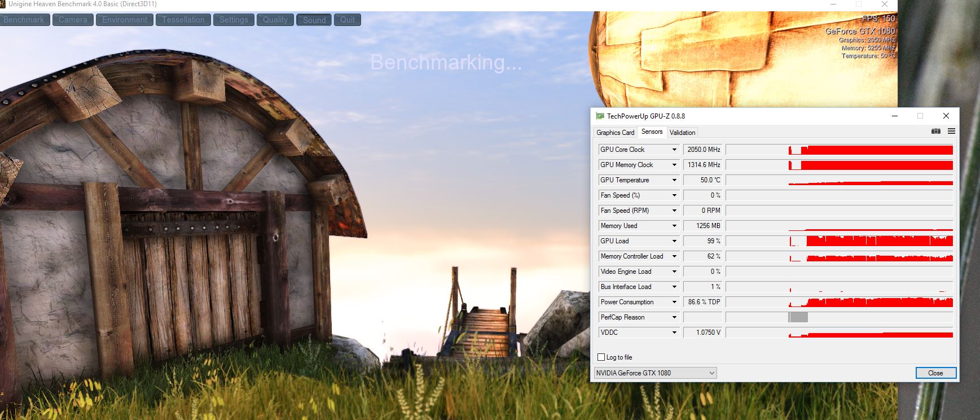Expand the VDDC sensor dropdown
Image resolution: width=980 pixels, height=420 pixels.
coord(674,333)
